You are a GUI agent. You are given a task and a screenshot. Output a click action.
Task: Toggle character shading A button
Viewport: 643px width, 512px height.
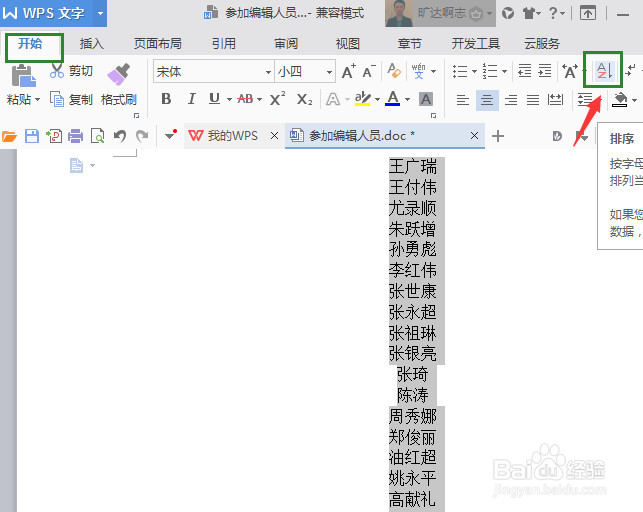(426, 99)
